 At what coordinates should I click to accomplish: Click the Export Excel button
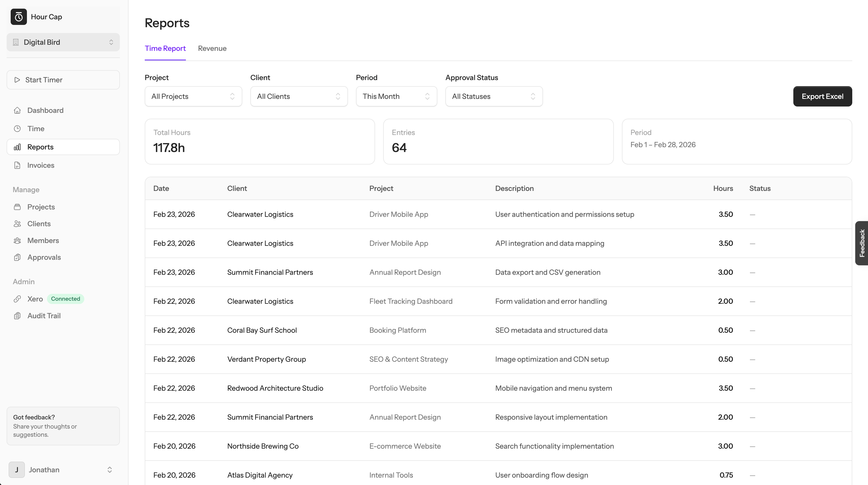(823, 96)
